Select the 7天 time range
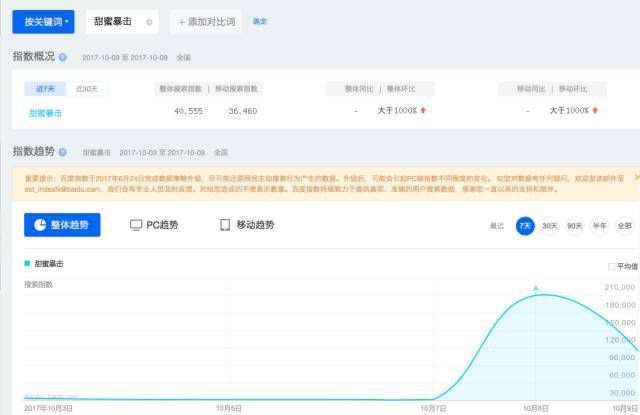Viewport: 640px width, 415px height. pos(525,226)
